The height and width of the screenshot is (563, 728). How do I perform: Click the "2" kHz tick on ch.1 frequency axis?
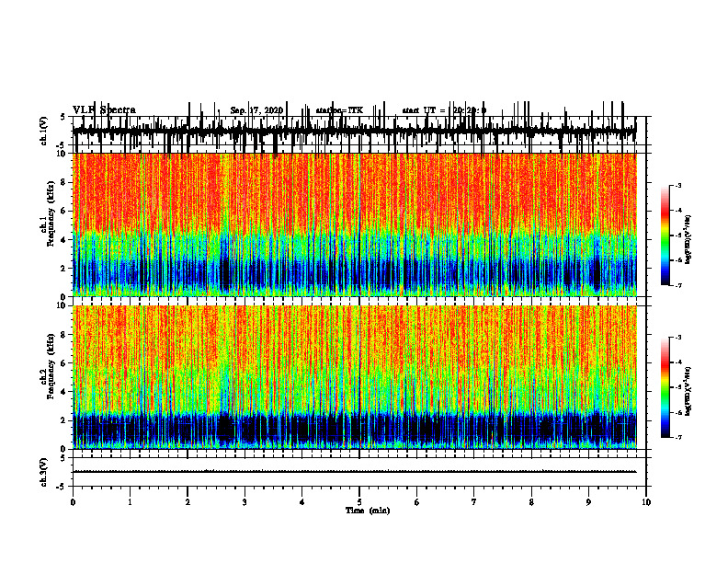(x=63, y=269)
